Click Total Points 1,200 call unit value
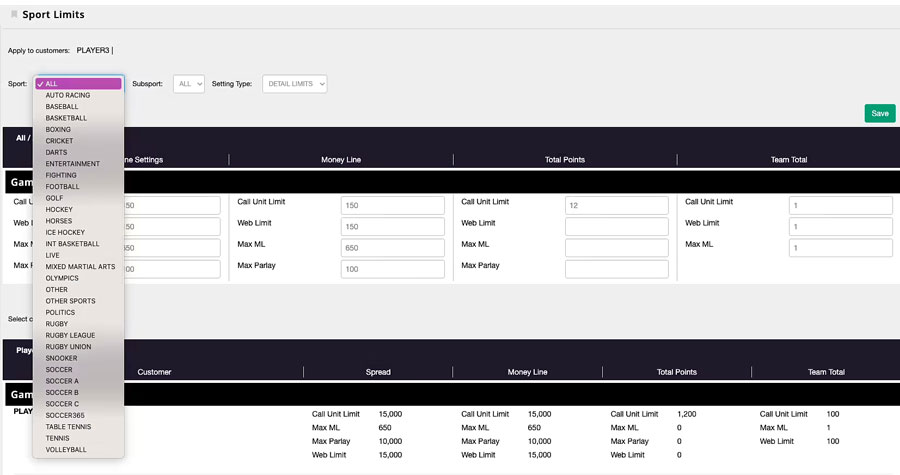900x475 pixels. (x=686, y=414)
